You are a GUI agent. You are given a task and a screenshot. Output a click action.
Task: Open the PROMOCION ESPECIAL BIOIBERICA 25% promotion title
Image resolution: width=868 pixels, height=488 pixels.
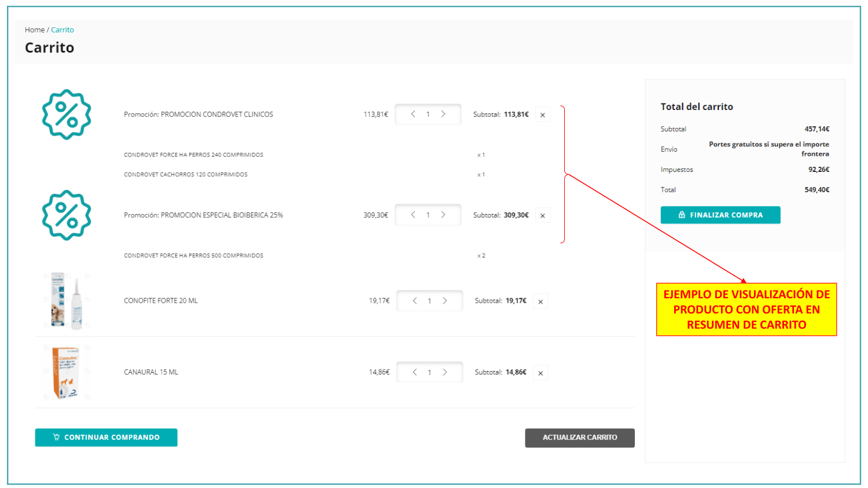coord(203,215)
